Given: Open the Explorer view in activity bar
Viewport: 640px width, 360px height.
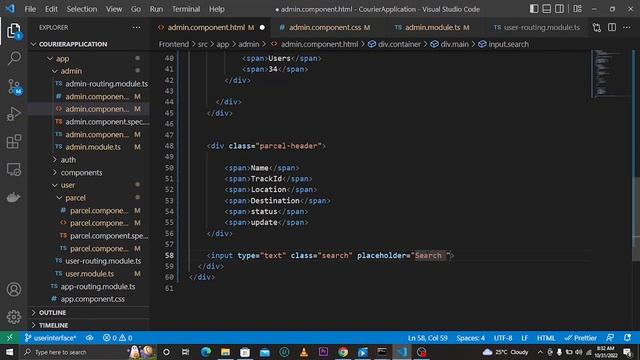Looking at the screenshot, I should 13,31.
